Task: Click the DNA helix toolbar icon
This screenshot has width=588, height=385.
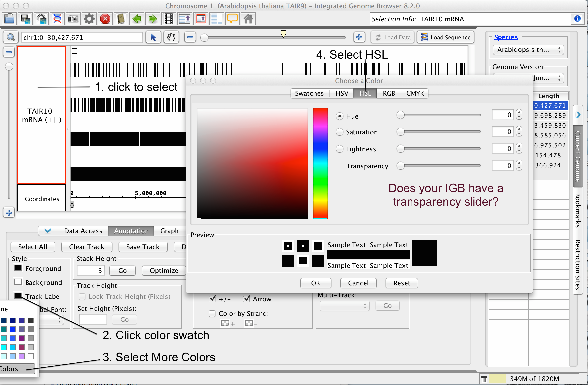Action: (57, 19)
